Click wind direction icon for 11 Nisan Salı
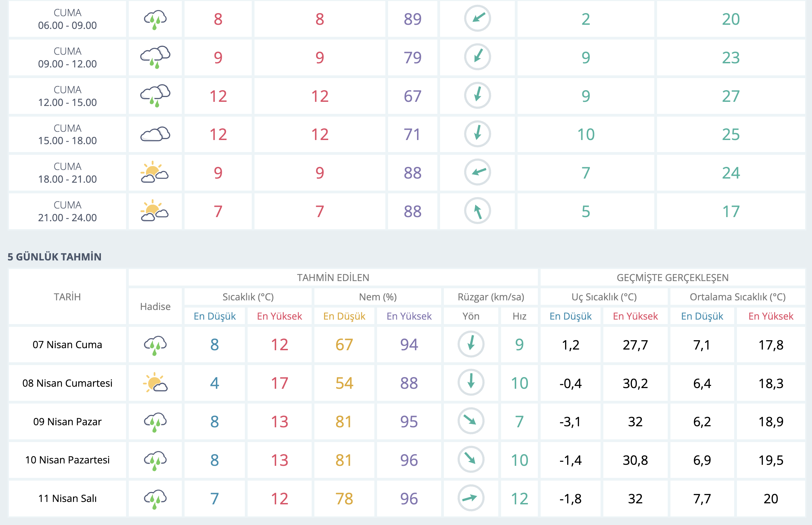 click(x=471, y=498)
